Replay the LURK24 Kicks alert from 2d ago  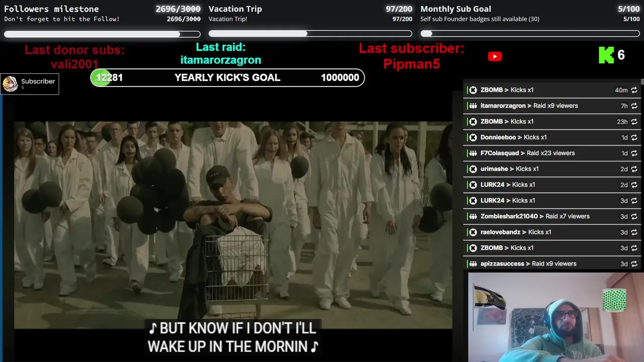[634, 185]
